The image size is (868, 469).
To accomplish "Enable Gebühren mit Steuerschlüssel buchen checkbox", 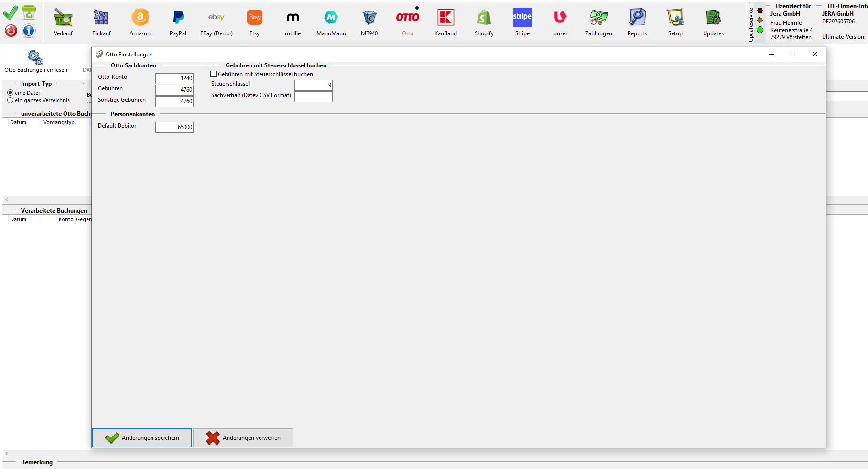I will (214, 74).
